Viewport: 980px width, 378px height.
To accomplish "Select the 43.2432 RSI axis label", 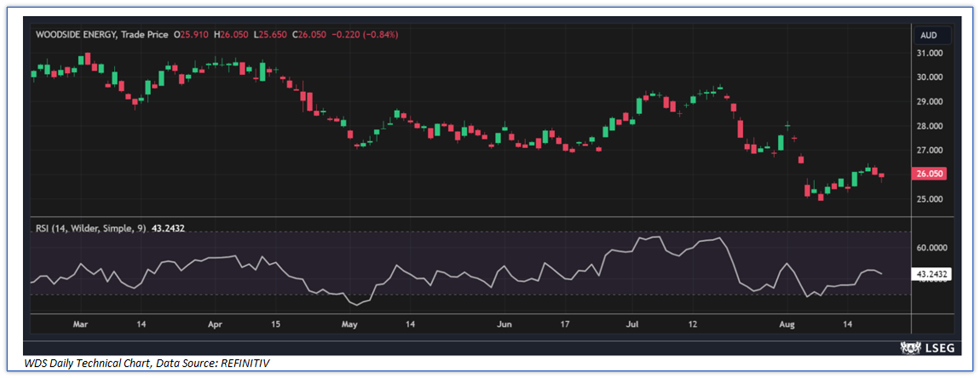I will pyautogui.click(x=931, y=274).
